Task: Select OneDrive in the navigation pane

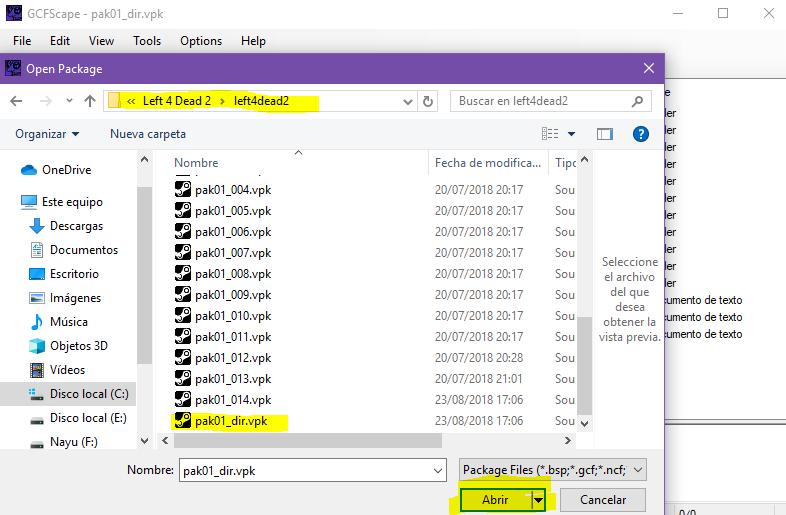Action: [56, 170]
